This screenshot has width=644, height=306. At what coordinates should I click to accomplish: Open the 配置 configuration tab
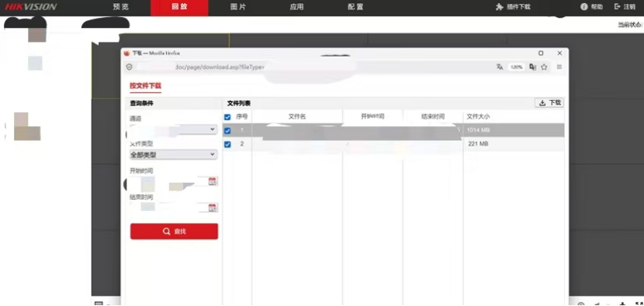[355, 7]
